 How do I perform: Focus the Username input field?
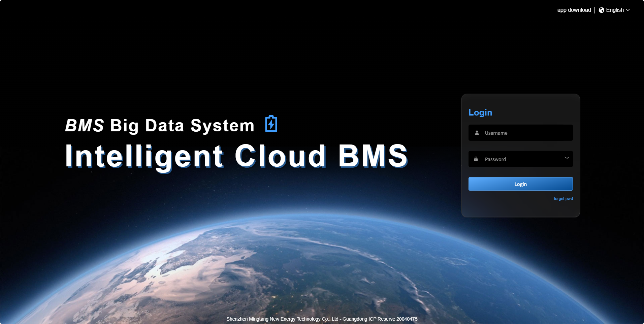(x=520, y=133)
